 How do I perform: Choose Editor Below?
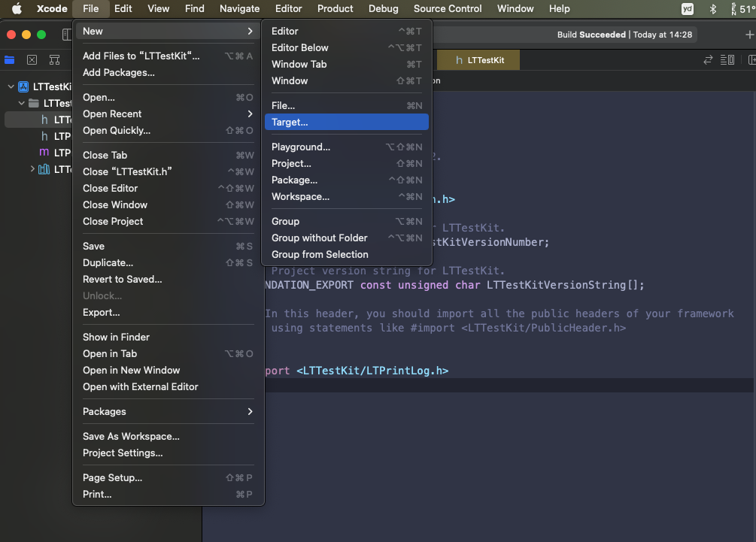tap(347, 47)
